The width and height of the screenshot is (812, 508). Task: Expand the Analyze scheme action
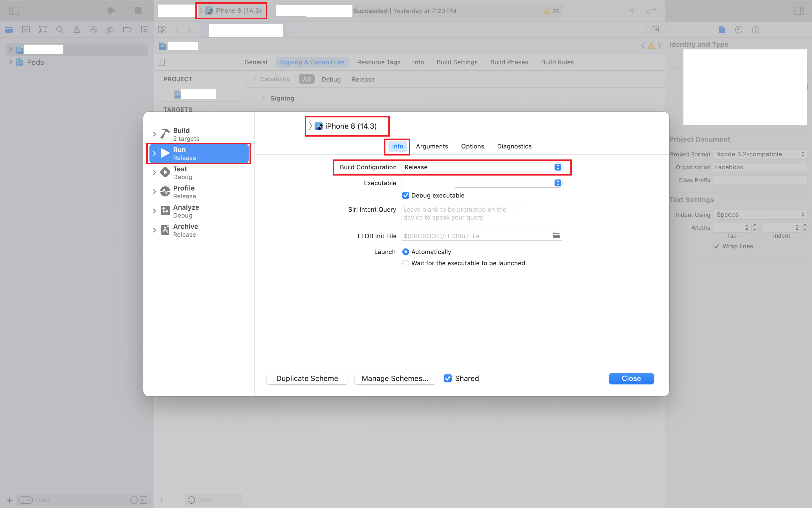(154, 211)
